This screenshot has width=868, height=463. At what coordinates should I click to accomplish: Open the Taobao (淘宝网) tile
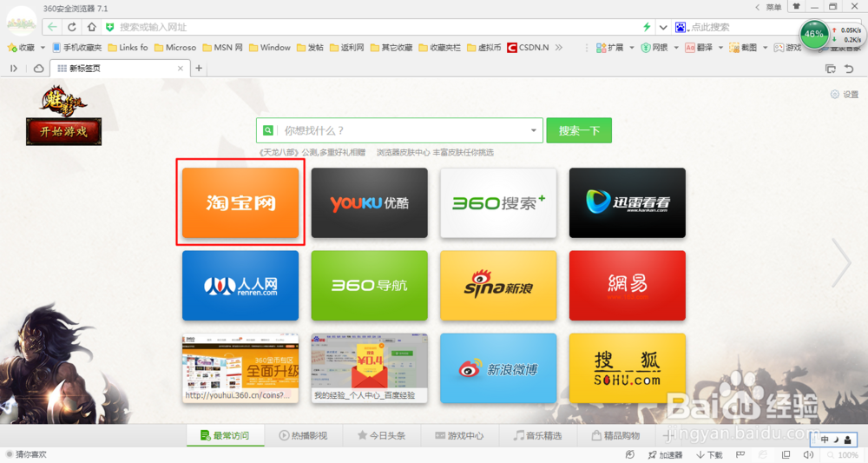coord(240,203)
